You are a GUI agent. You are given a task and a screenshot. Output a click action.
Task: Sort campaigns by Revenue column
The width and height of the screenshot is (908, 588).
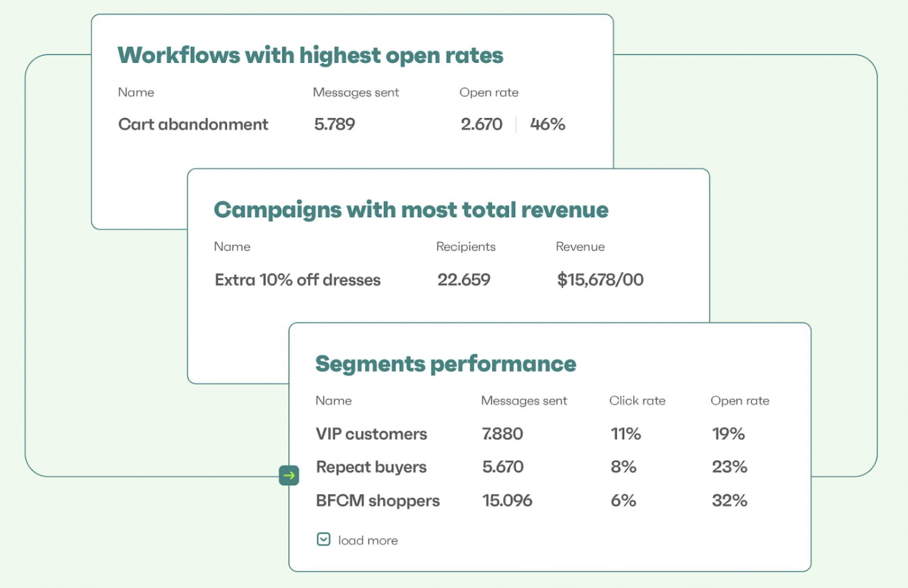coord(580,247)
